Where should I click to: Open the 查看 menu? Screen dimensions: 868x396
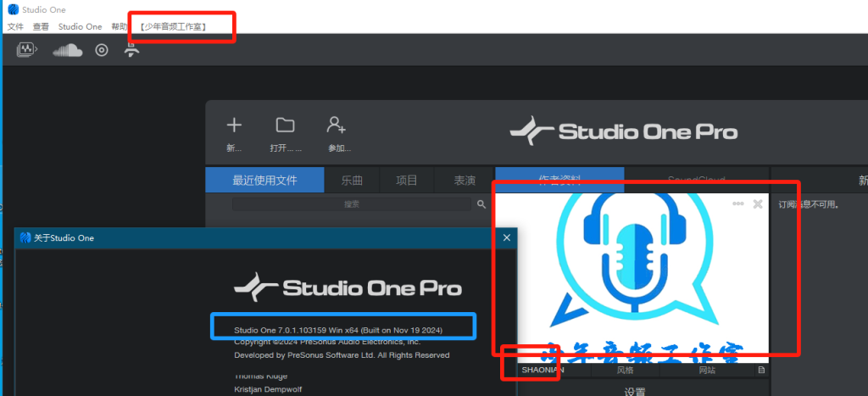tap(41, 26)
